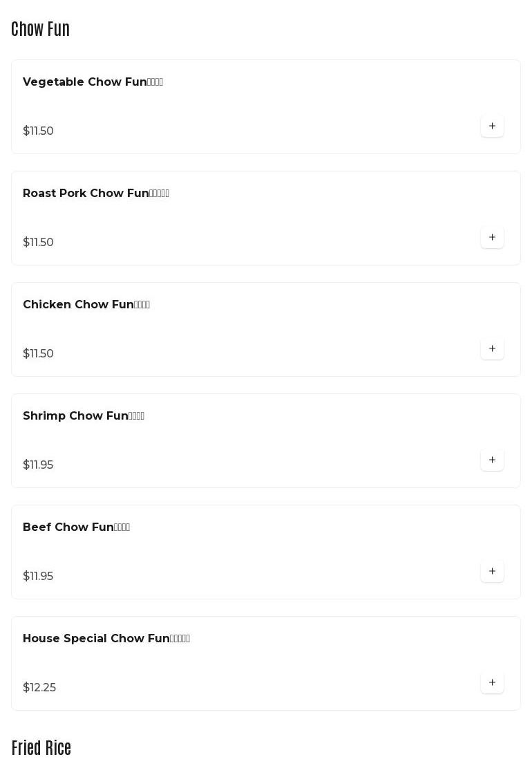Image resolution: width=532 pixels, height=766 pixels.
Task: Tap plus icon for House Special Chow Fun
Action: [x=492, y=682]
